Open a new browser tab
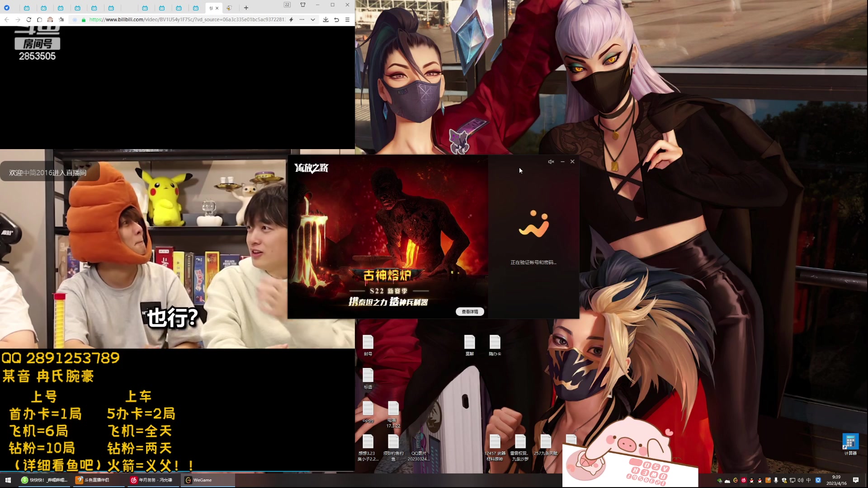The image size is (868, 488). 246,8
